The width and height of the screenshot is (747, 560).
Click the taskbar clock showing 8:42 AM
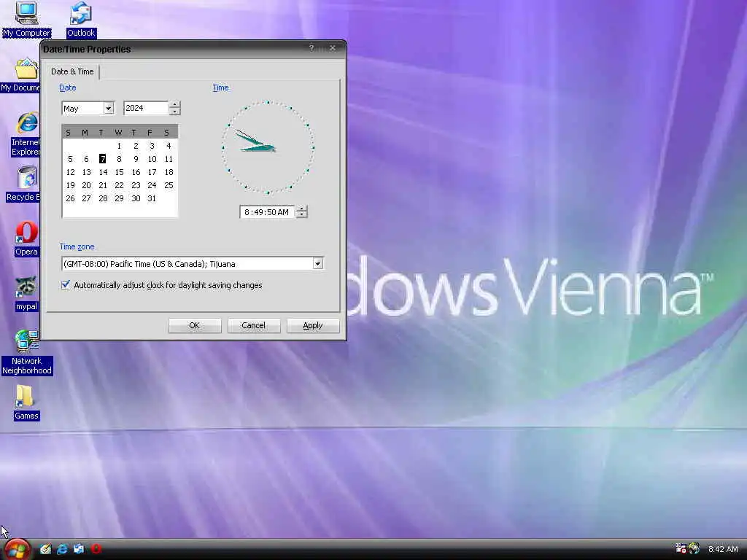(x=723, y=549)
